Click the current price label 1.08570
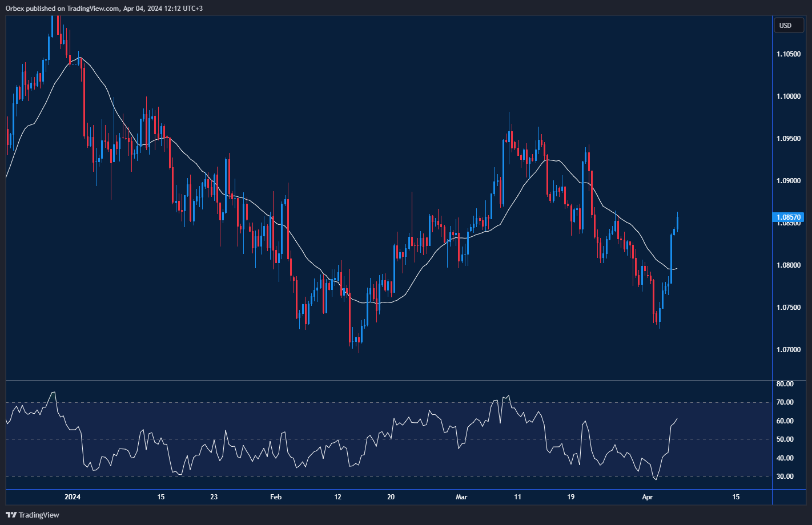Viewport: 812px width, 525px height. 789,217
